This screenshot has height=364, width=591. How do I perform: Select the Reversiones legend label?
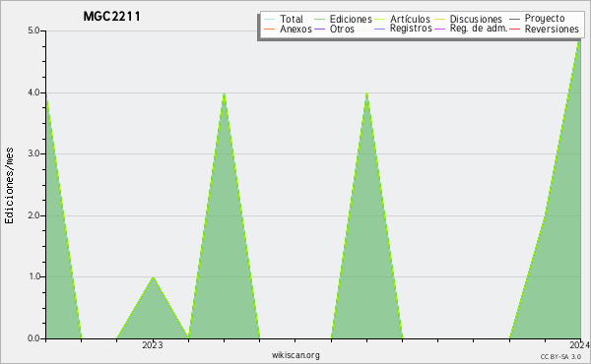coord(552,29)
